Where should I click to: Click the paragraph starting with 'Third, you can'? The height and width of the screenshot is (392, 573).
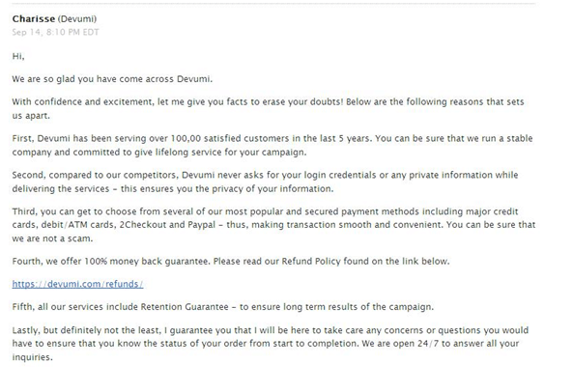(273, 225)
